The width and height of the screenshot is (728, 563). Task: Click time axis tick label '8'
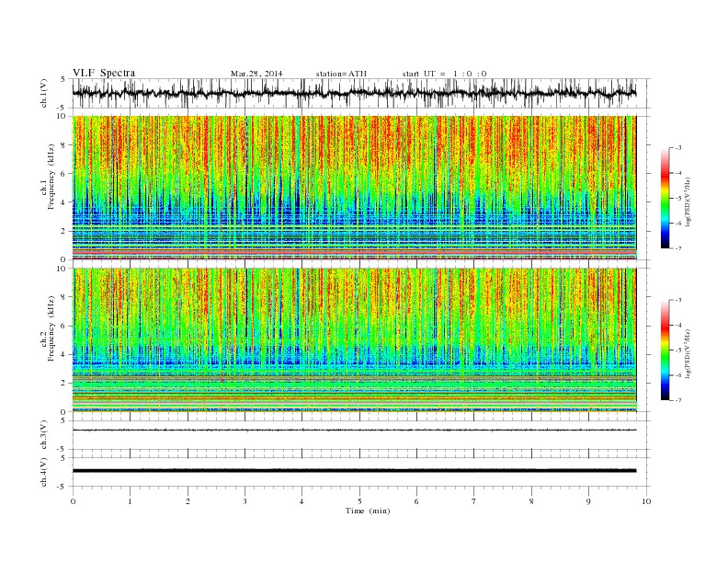point(531,501)
